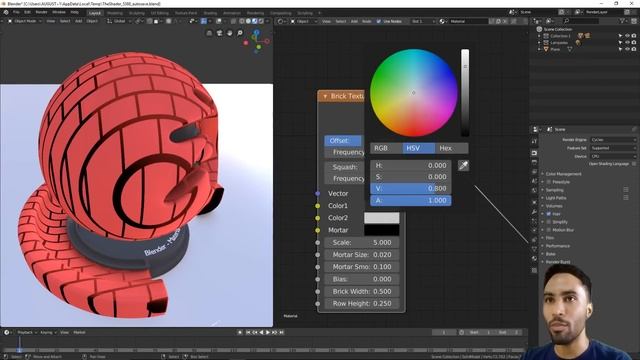Open Playback menu in timeline

point(26,332)
